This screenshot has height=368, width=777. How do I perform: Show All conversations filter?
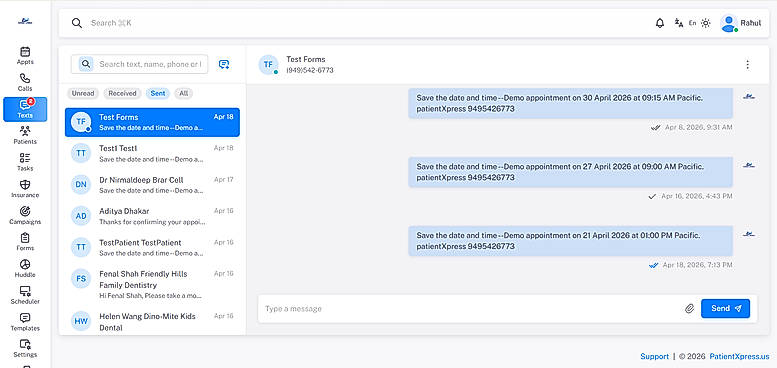[183, 93]
